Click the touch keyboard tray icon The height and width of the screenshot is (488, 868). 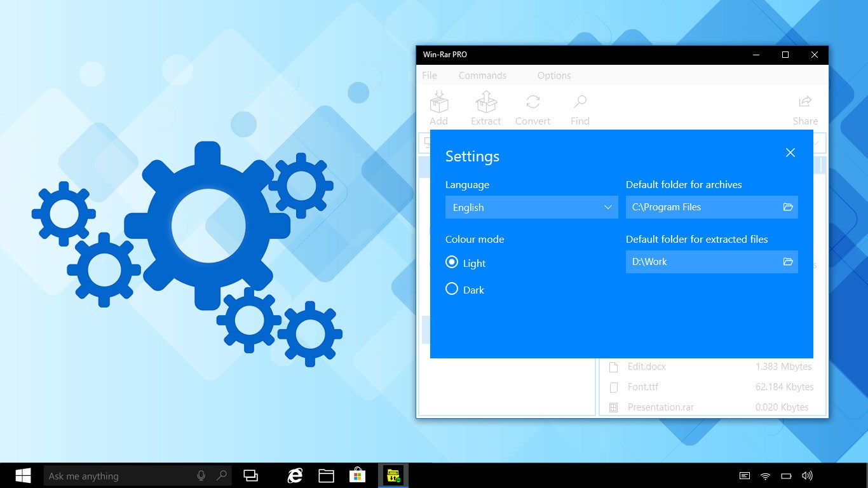pyautogui.click(x=745, y=476)
